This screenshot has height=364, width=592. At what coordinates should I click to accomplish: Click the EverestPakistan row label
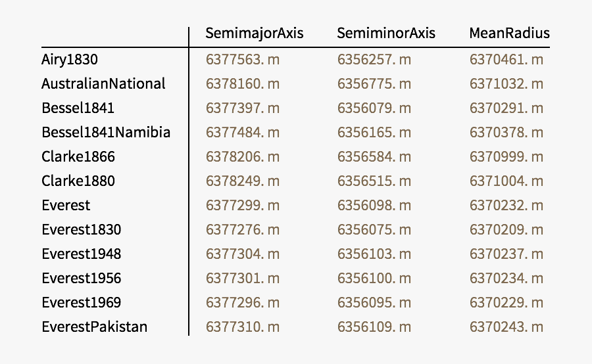94,327
